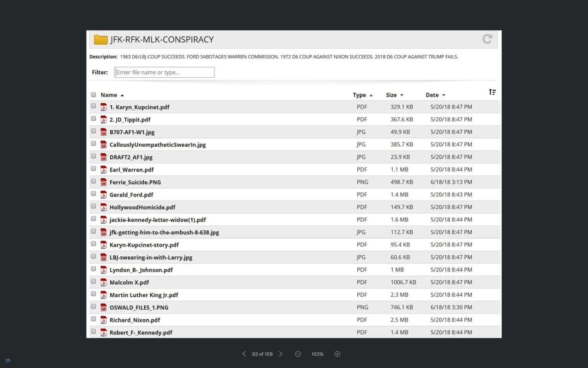Sort by the Size column header

coord(391,95)
